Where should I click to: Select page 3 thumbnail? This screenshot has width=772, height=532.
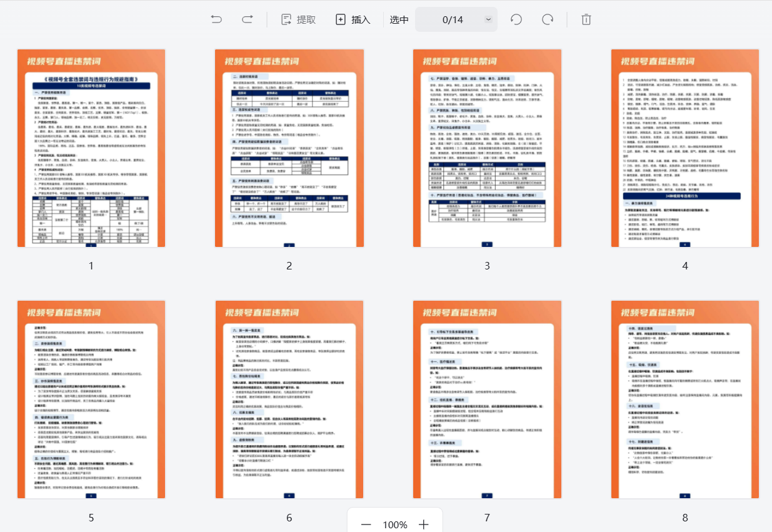(487, 148)
